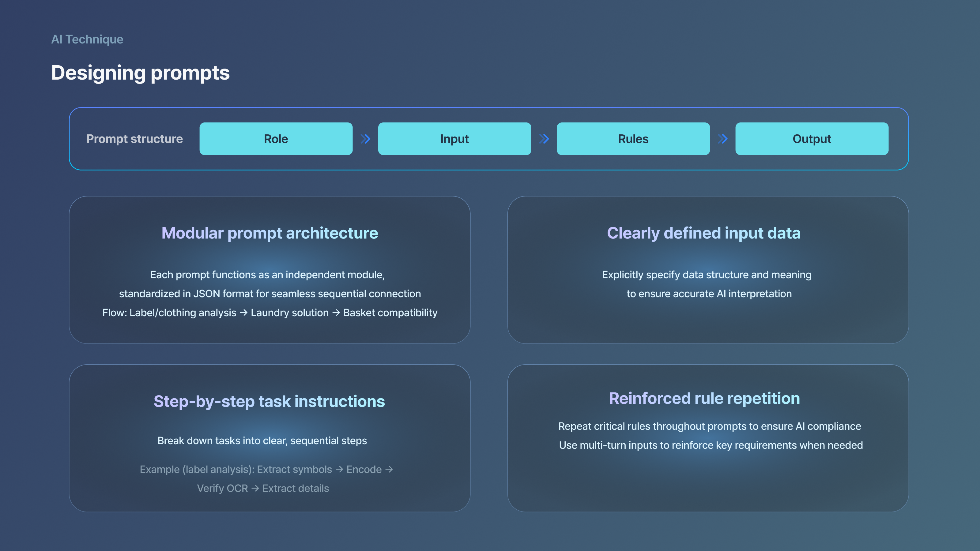This screenshot has width=980, height=551.
Task: Open the Clearly defined input data heading
Action: [x=703, y=233]
